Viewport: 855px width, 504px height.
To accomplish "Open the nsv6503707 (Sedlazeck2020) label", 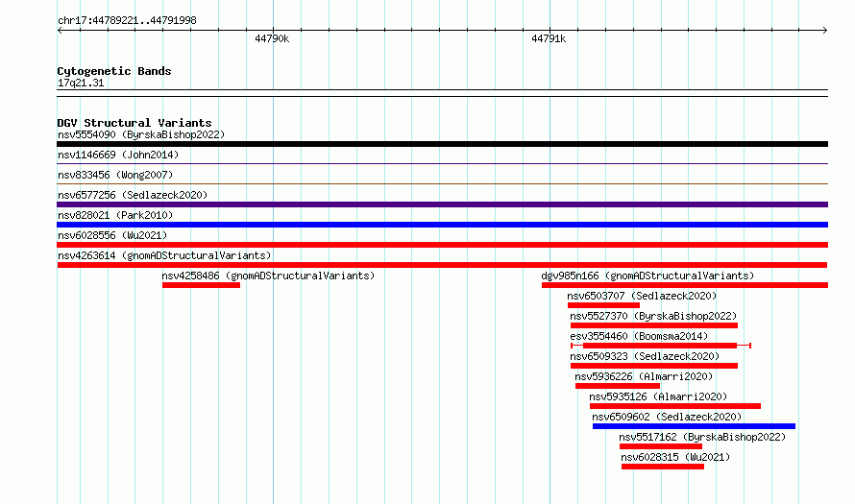I will pos(642,296).
